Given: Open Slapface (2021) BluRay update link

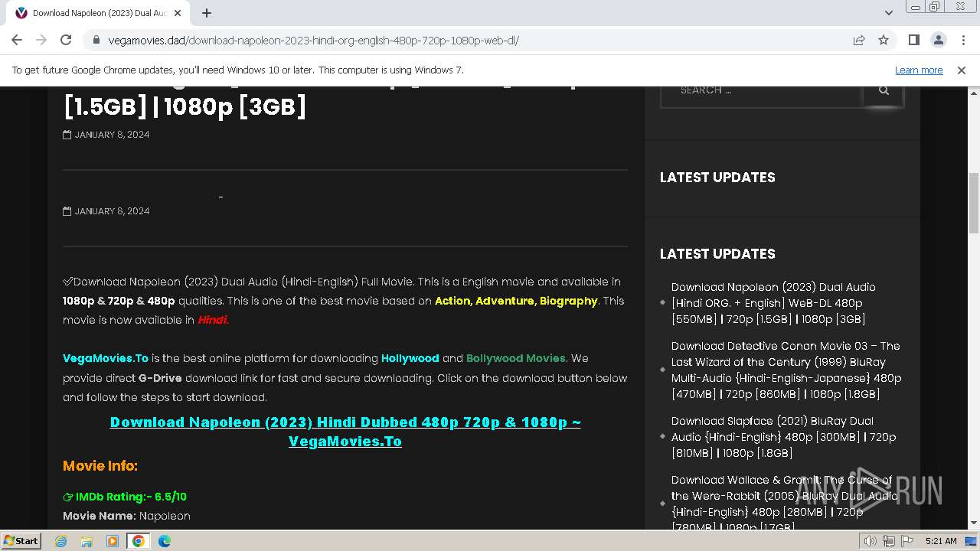Looking at the screenshot, I should 783,436.
